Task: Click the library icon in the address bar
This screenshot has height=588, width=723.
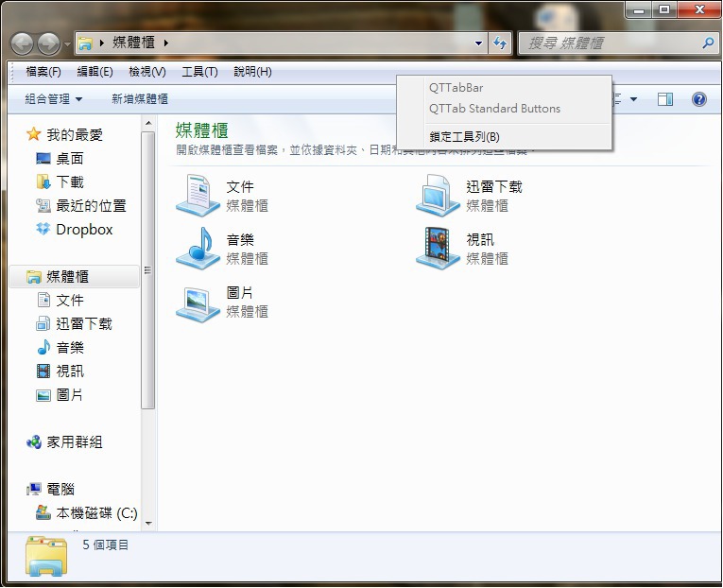Action: tap(85, 43)
